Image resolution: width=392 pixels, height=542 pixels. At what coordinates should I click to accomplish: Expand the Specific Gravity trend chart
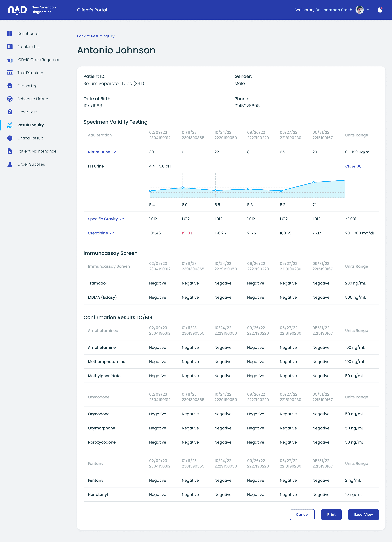pyautogui.click(x=122, y=219)
